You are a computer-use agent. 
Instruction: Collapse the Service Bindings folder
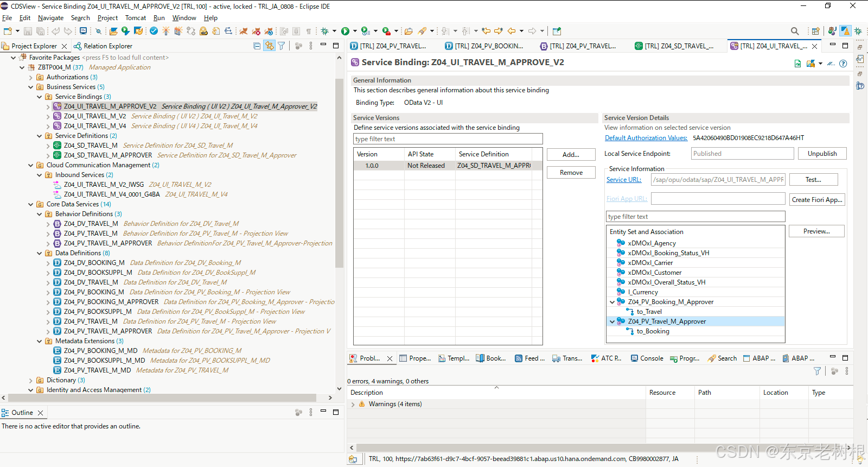click(39, 97)
